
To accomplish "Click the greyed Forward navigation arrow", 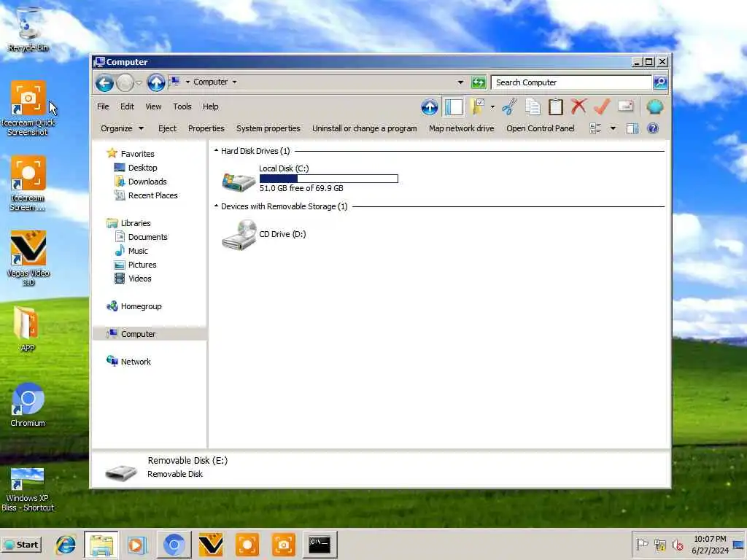I will coord(125,83).
